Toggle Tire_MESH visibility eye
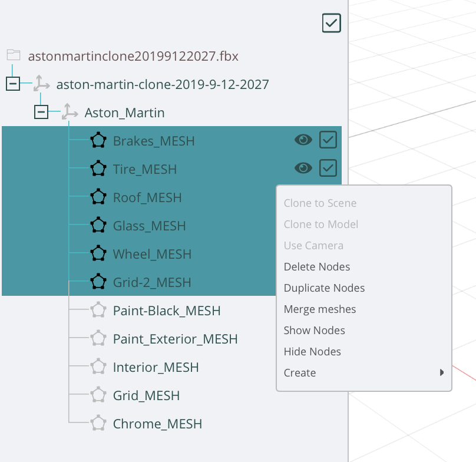476x462 pixels. (303, 169)
